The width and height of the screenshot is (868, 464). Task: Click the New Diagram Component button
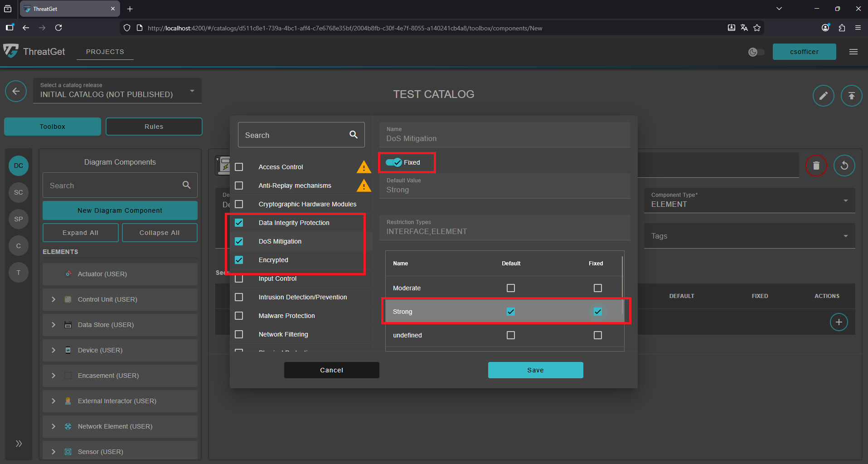[120, 210]
